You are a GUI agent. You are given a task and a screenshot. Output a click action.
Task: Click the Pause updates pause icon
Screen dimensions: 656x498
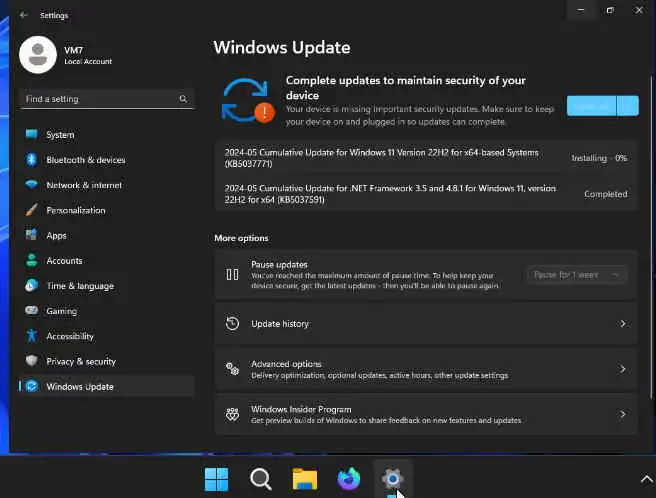coord(232,275)
